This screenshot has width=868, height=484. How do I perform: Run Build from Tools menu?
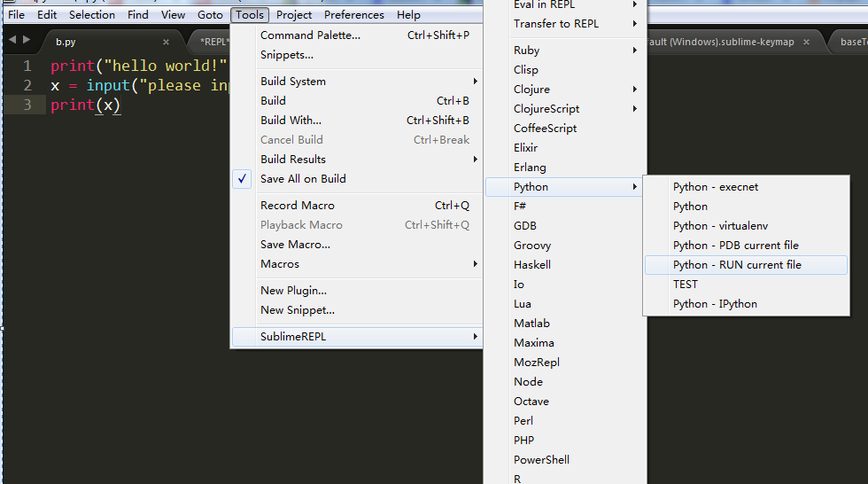pos(357,101)
